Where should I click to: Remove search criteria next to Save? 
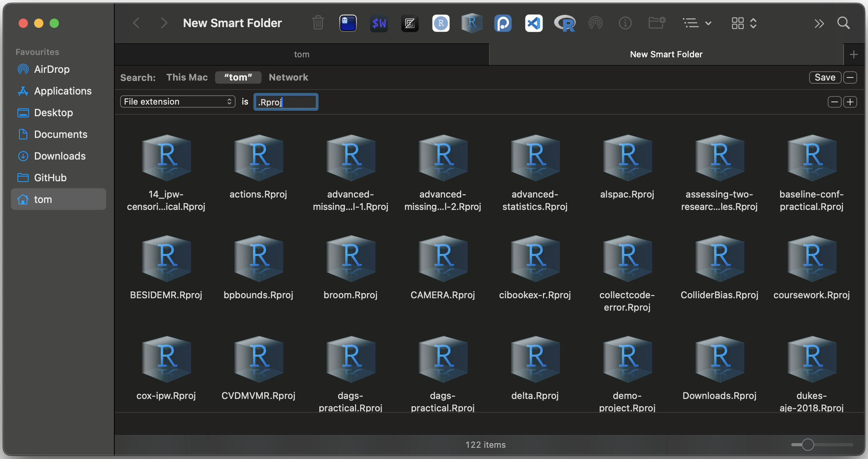pyautogui.click(x=850, y=77)
